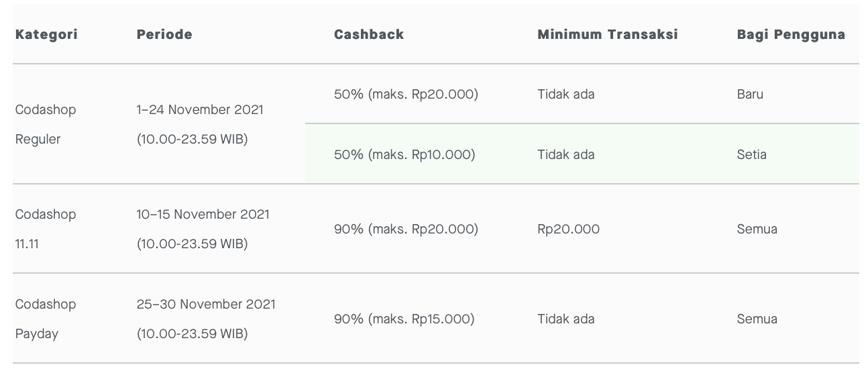
Task: Select the Codashop Payday category cell
Action: 46,319
